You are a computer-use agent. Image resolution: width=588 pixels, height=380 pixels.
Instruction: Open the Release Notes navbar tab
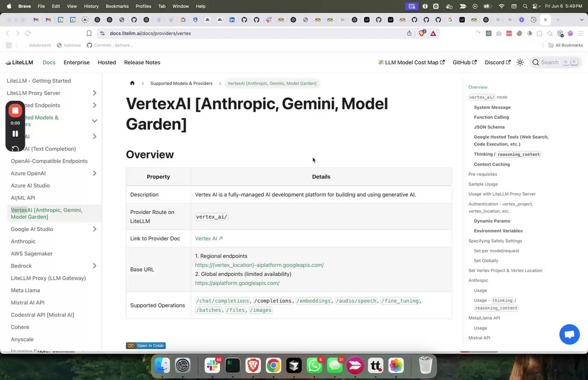coord(142,62)
